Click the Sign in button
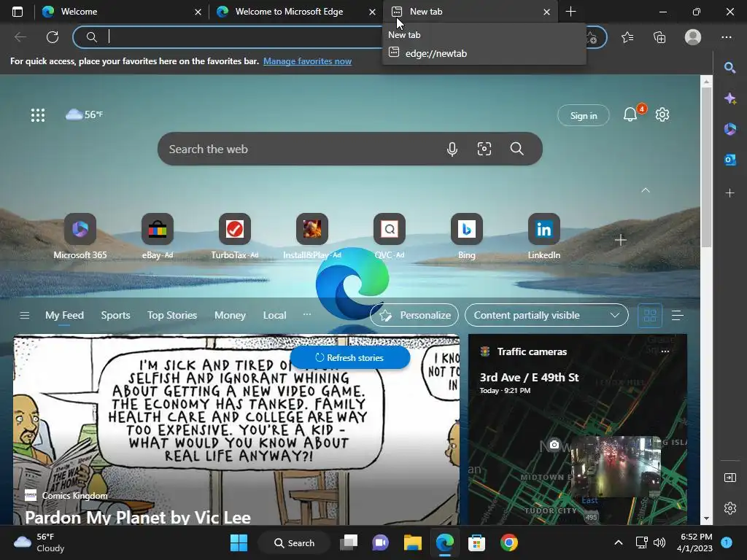This screenshot has width=747, height=560. click(x=583, y=115)
